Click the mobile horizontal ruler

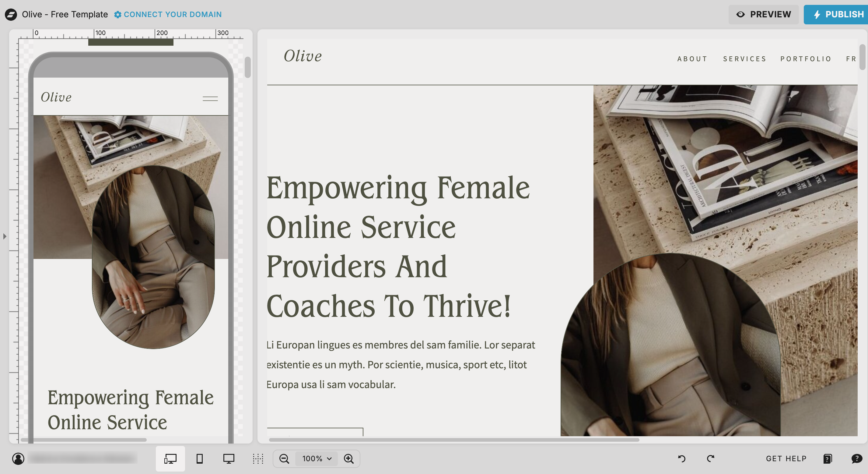pyautogui.click(x=131, y=34)
